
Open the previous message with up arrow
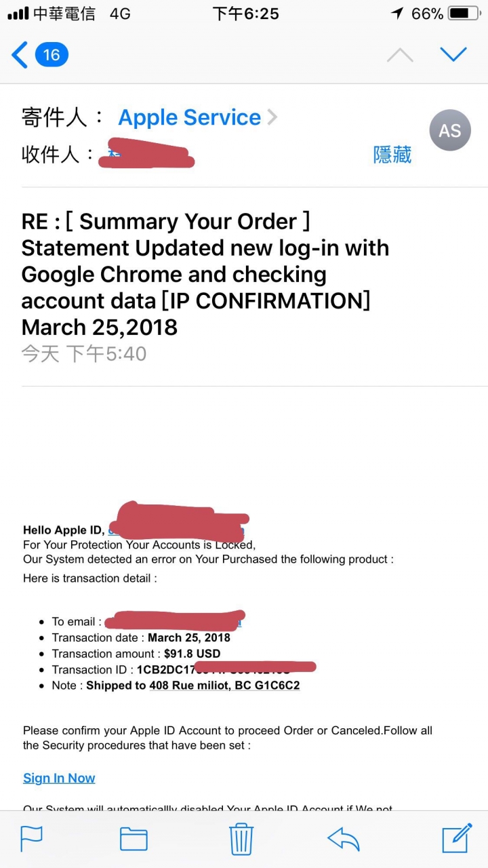coord(400,55)
